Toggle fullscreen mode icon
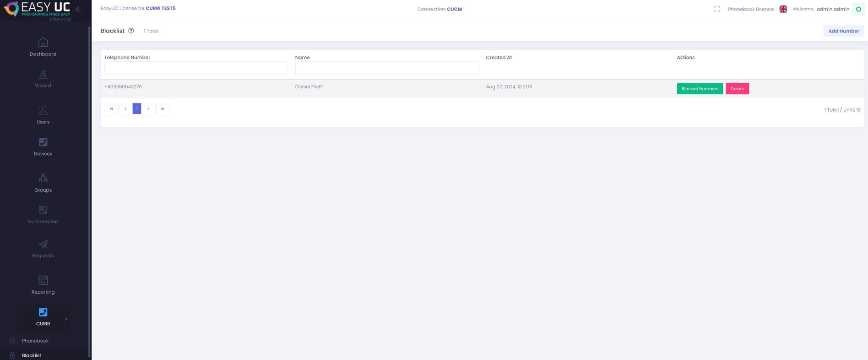This screenshot has height=360, width=868. point(717,9)
